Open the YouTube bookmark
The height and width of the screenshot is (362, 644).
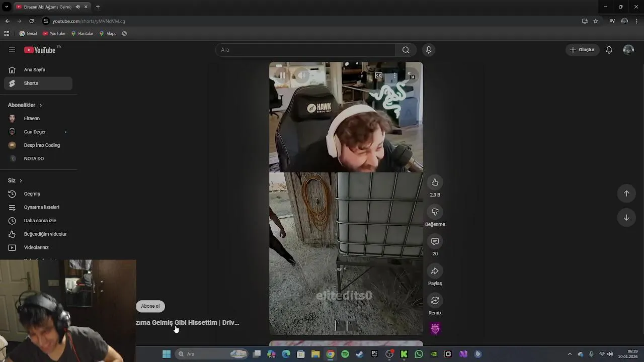click(x=54, y=34)
